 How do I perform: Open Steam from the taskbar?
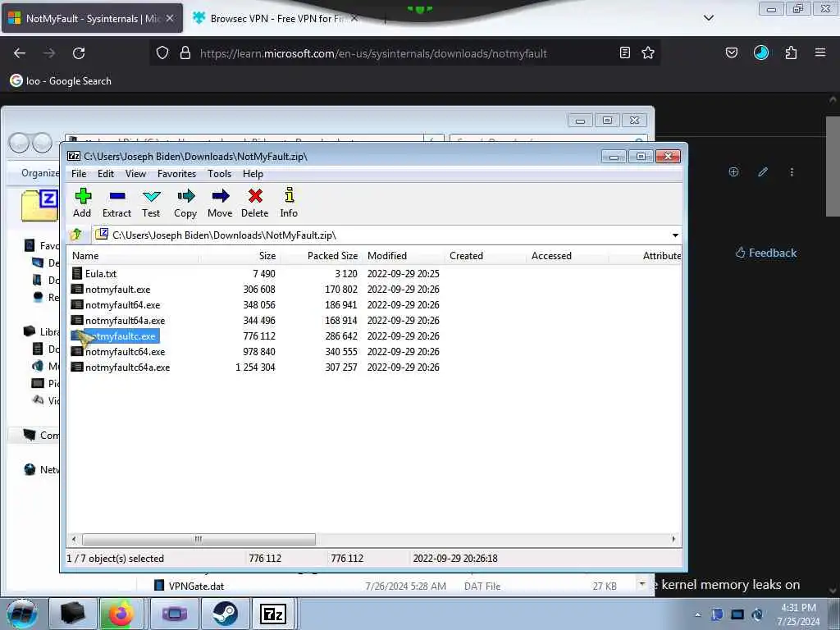point(226,614)
